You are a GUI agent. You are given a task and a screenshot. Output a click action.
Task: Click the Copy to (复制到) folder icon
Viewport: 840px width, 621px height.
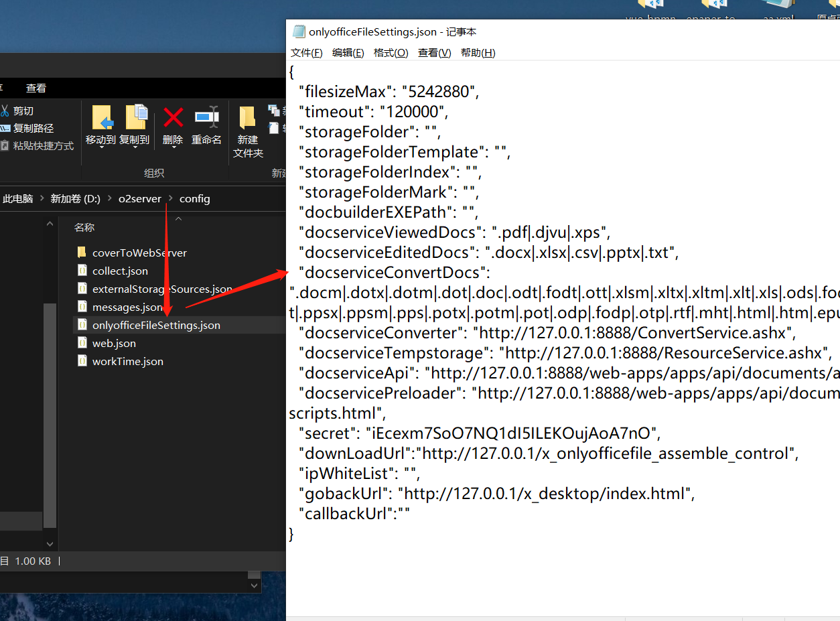point(136,117)
